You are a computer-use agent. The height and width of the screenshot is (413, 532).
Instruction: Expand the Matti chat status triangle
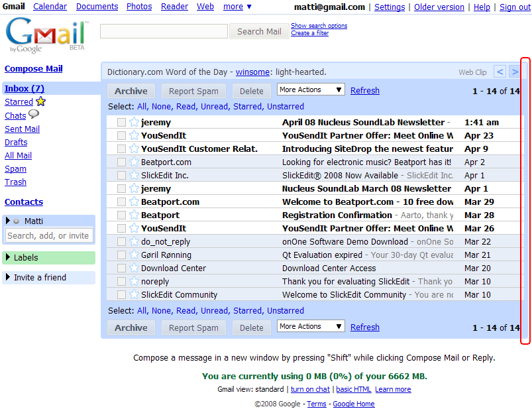tap(8, 221)
